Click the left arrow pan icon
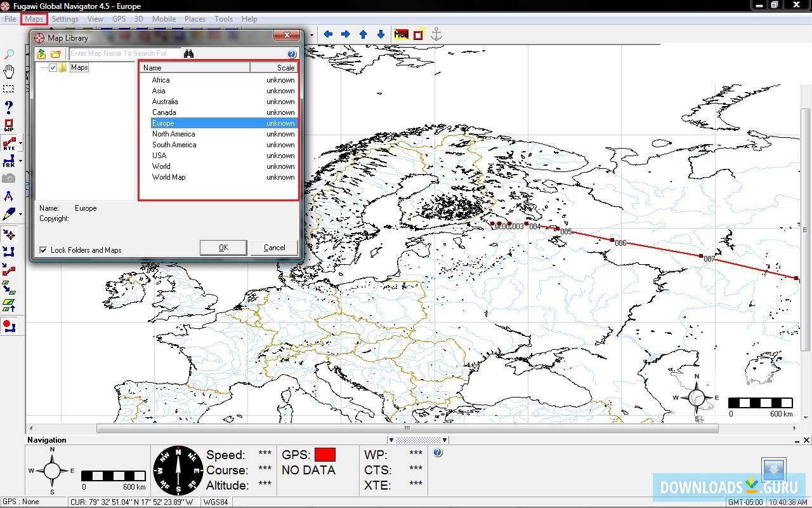Viewport: 812px width, 508px height. tap(328, 35)
